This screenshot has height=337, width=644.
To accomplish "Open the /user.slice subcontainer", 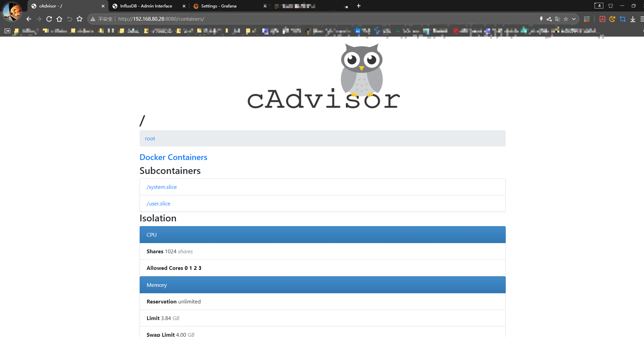I will click(x=158, y=204).
